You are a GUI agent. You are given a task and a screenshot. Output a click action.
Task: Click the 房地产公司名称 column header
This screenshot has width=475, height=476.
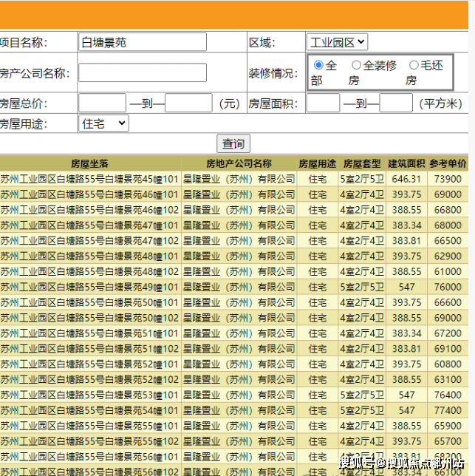coord(239,163)
